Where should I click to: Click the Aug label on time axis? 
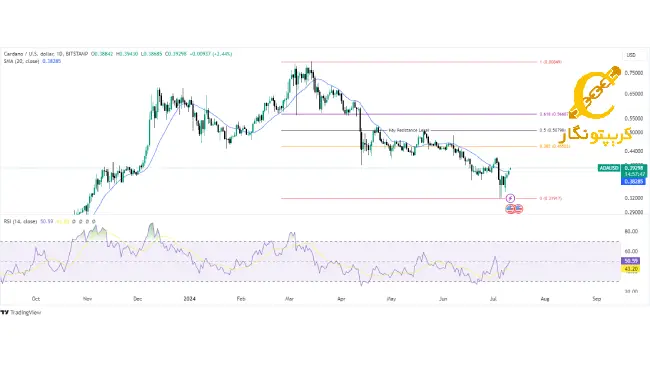click(x=545, y=299)
